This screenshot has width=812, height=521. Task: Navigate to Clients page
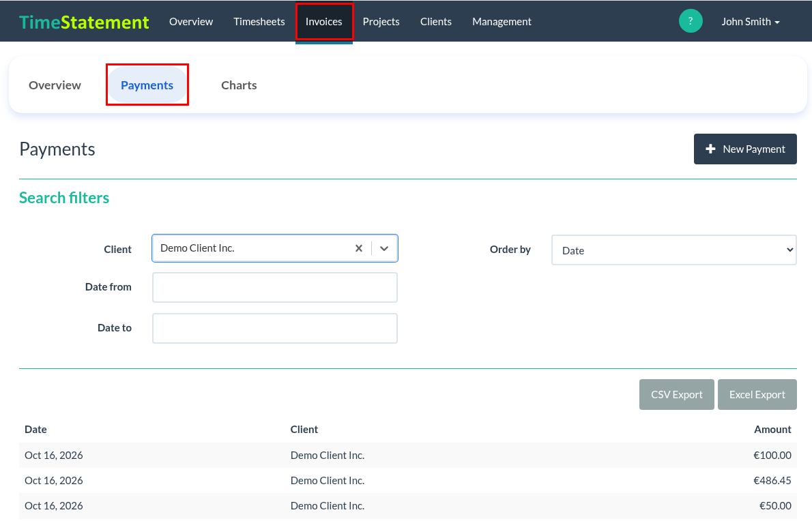tap(435, 22)
